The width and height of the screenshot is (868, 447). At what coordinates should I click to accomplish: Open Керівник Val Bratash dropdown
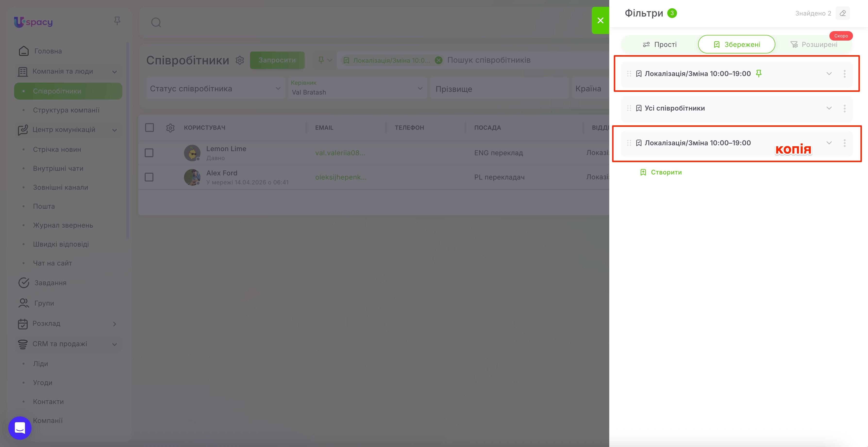tap(358, 88)
